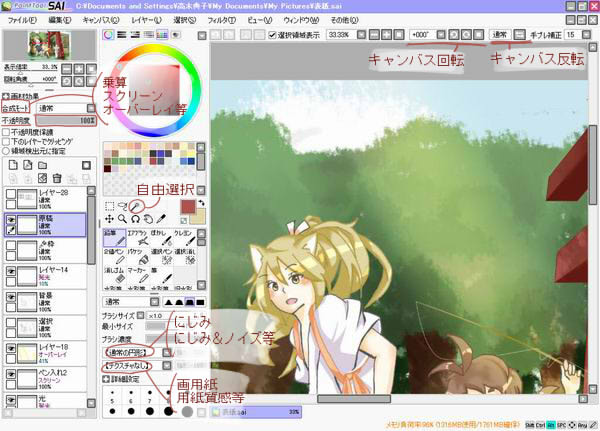
Task: Open the ウィンドウ menu
Action: (301, 20)
